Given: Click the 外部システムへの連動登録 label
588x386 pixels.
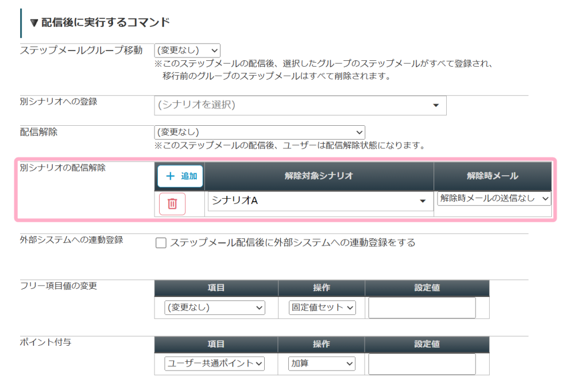Looking at the screenshot, I should (x=71, y=240).
